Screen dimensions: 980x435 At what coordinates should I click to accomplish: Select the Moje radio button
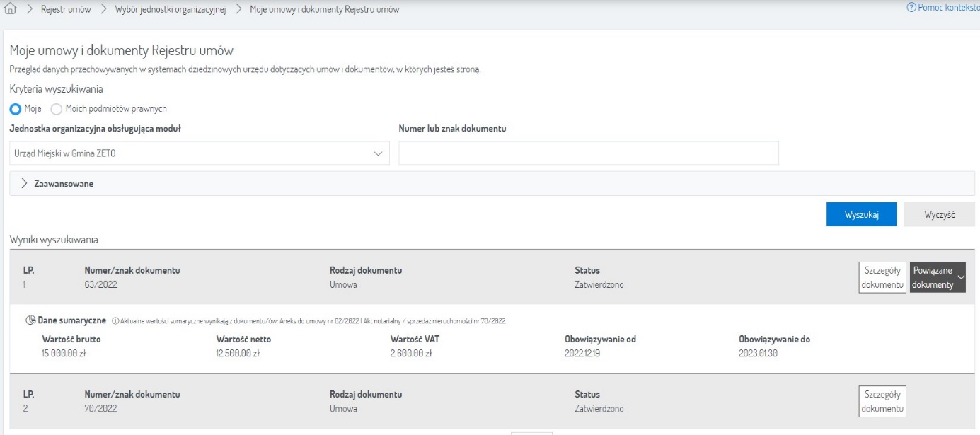16,109
